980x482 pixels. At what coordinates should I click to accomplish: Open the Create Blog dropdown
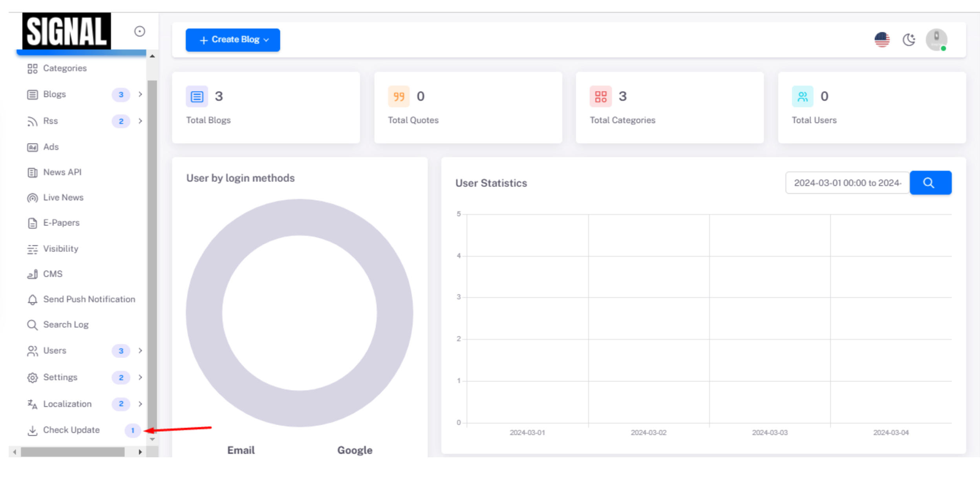[233, 40]
